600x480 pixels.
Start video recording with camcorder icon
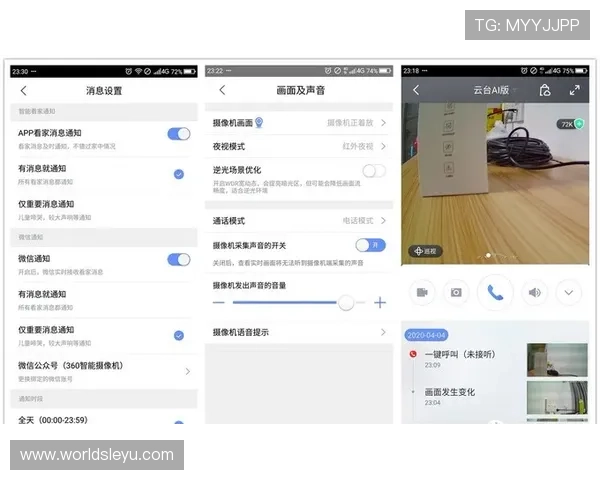tap(422, 293)
